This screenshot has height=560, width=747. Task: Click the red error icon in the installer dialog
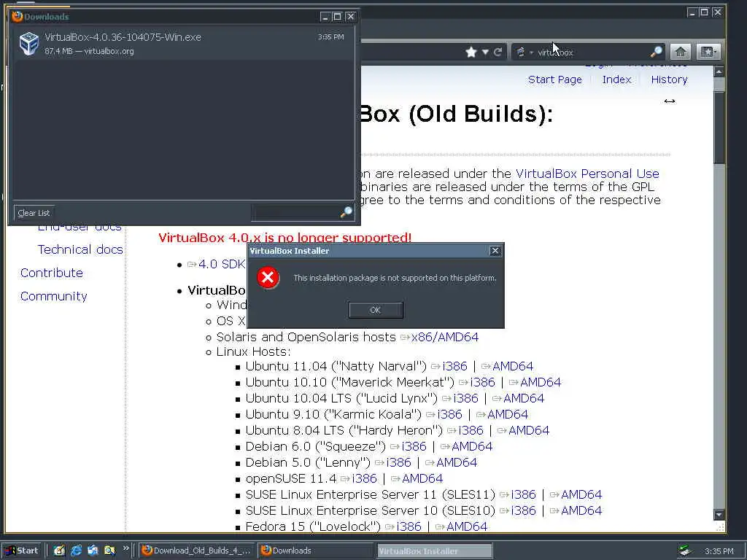coord(268,278)
